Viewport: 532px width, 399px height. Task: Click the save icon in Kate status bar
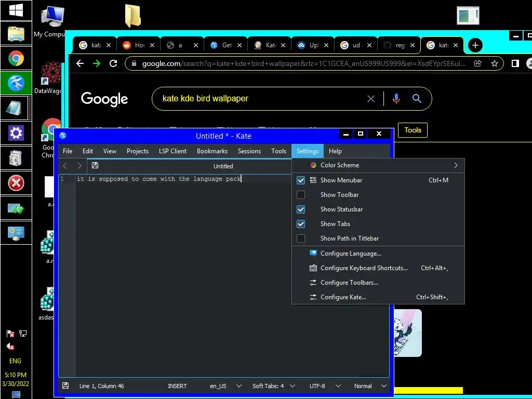tap(65, 386)
